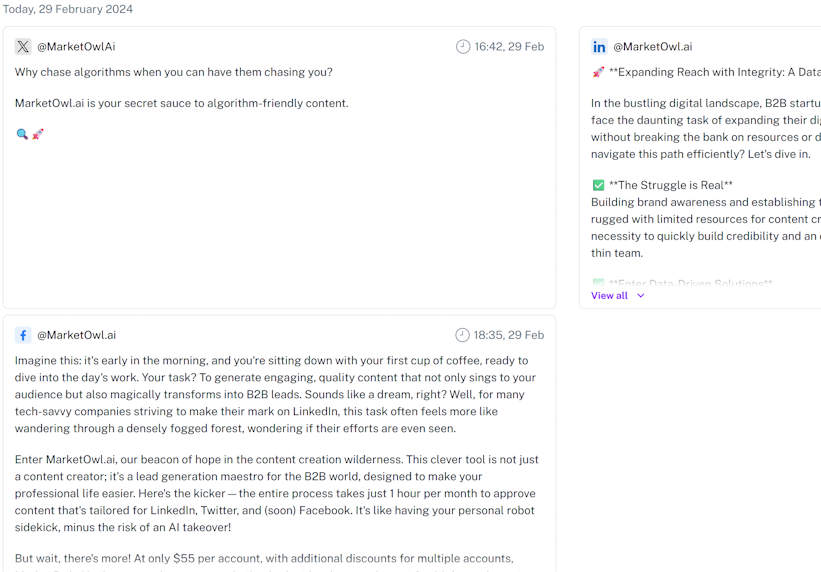Viewport: 821px width, 572px height.
Task: Open the @MarketOwl.ai LinkedIn account handle
Action: point(653,47)
